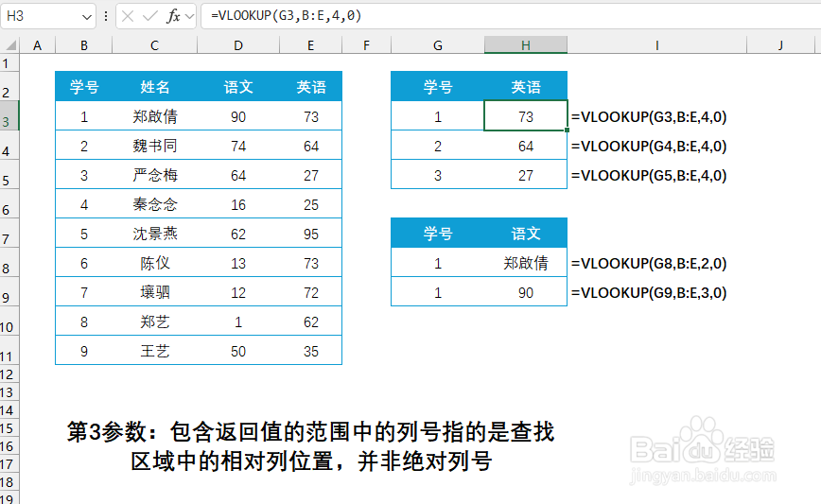Select column G header
The height and width of the screenshot is (504, 821).
pyautogui.click(x=438, y=45)
